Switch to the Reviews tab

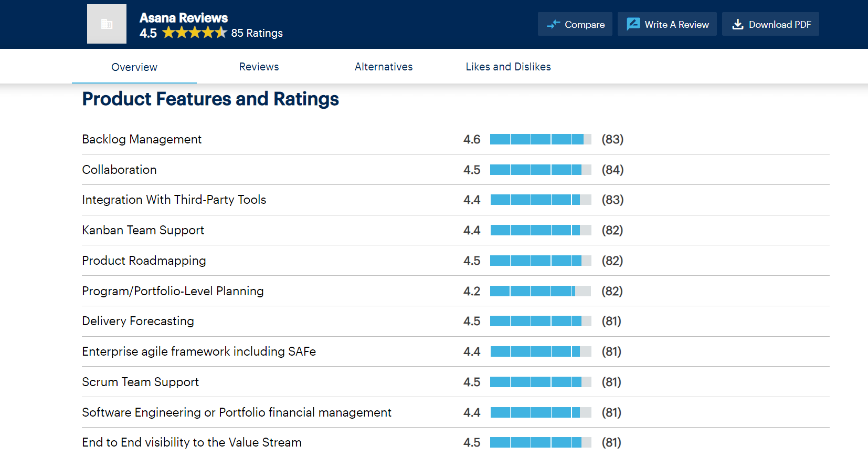click(259, 67)
